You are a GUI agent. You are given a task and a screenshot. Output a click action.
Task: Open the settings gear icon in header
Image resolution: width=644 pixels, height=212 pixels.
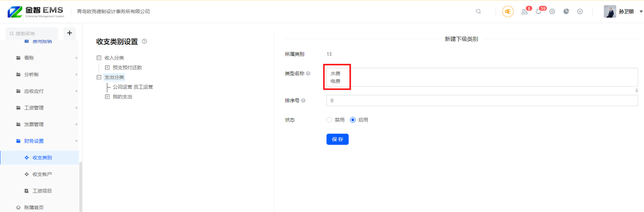(552, 12)
